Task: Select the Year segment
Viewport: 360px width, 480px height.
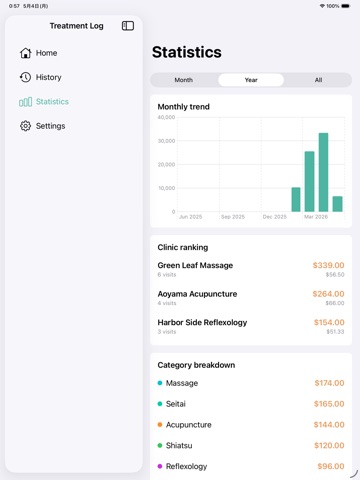Action: pyautogui.click(x=251, y=80)
